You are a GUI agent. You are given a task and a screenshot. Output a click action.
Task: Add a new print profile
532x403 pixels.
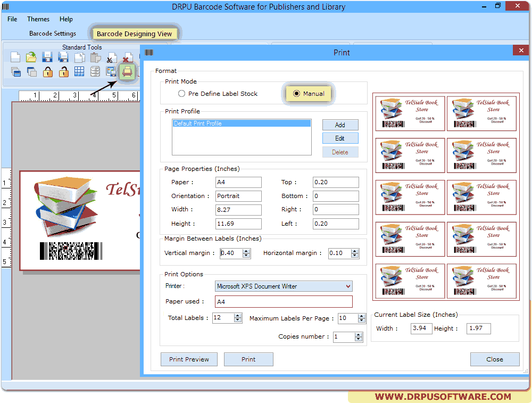[x=340, y=125]
